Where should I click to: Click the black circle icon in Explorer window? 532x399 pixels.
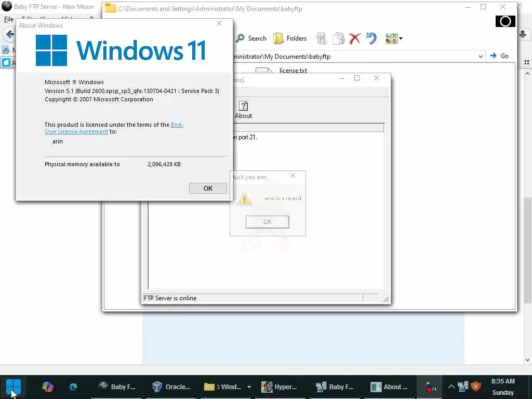point(505,21)
